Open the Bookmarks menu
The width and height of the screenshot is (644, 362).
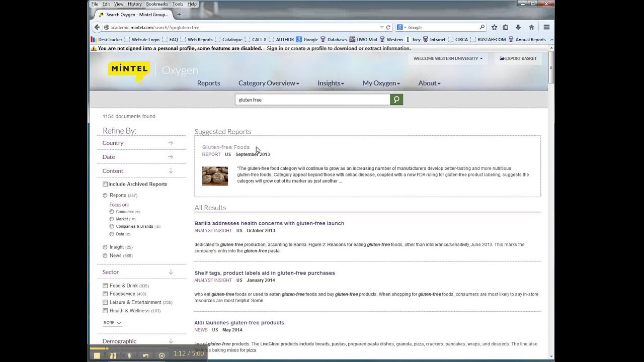(x=157, y=4)
